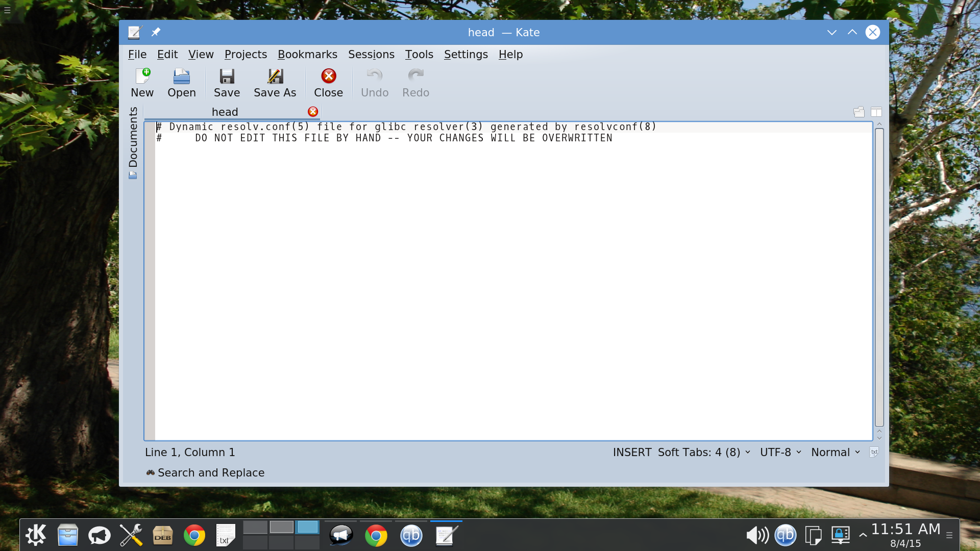This screenshot has height=551, width=980.
Task: Open clipboard tray icon
Action: point(813,535)
